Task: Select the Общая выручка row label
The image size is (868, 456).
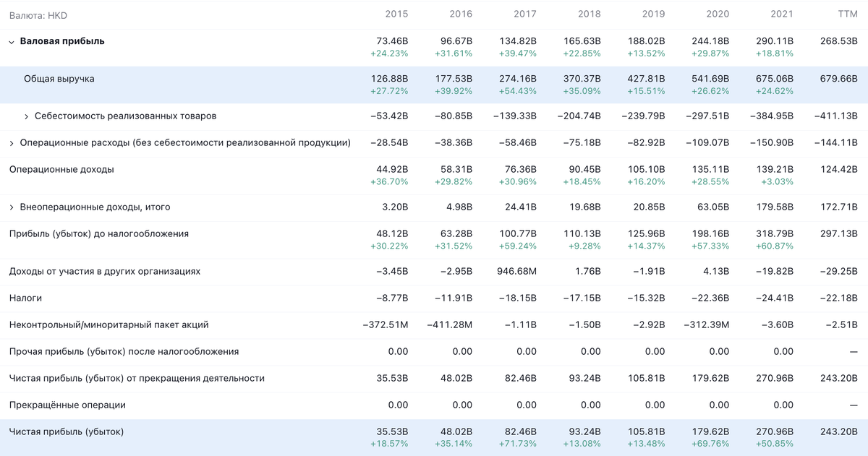Action: pyautogui.click(x=59, y=78)
